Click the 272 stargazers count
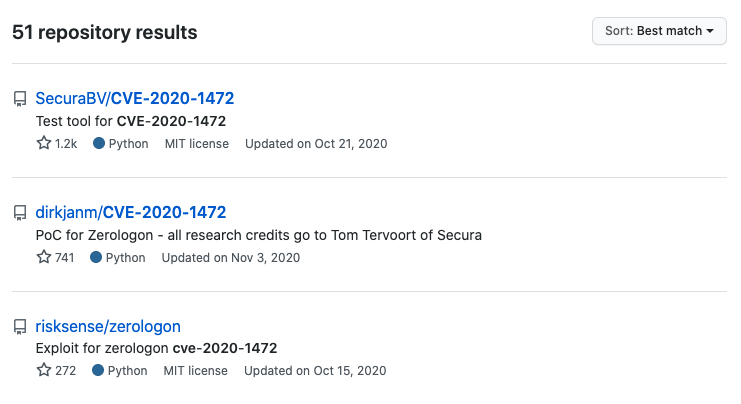Image resolution: width=741 pixels, height=404 pixels. [x=65, y=370]
